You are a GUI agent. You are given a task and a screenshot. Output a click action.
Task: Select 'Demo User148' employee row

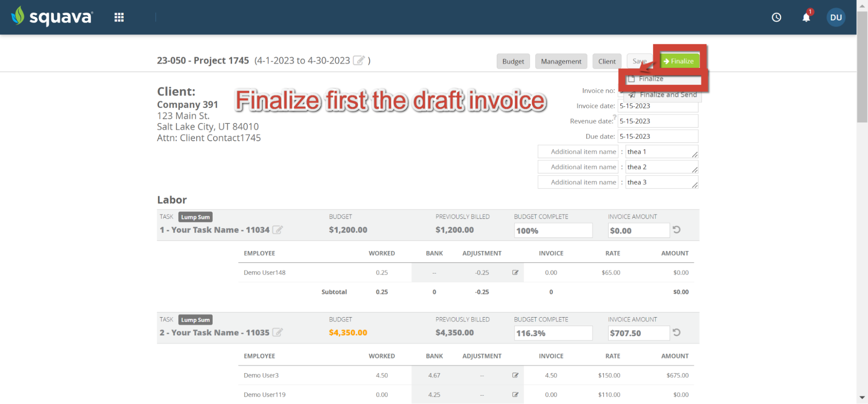click(466, 272)
